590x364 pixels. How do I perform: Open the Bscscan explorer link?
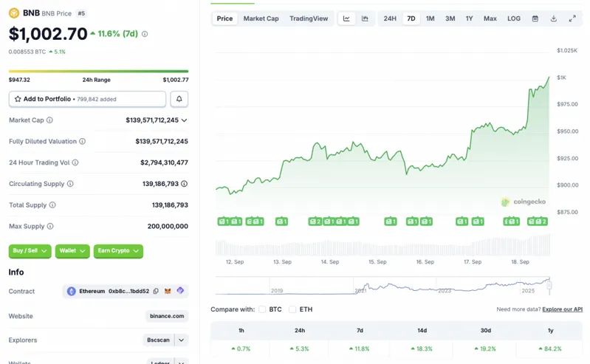158,340
